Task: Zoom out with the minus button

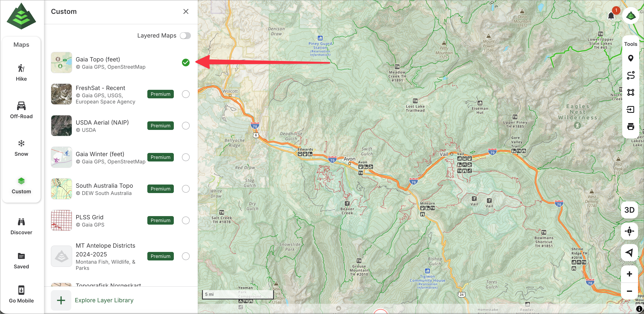Action: click(629, 291)
